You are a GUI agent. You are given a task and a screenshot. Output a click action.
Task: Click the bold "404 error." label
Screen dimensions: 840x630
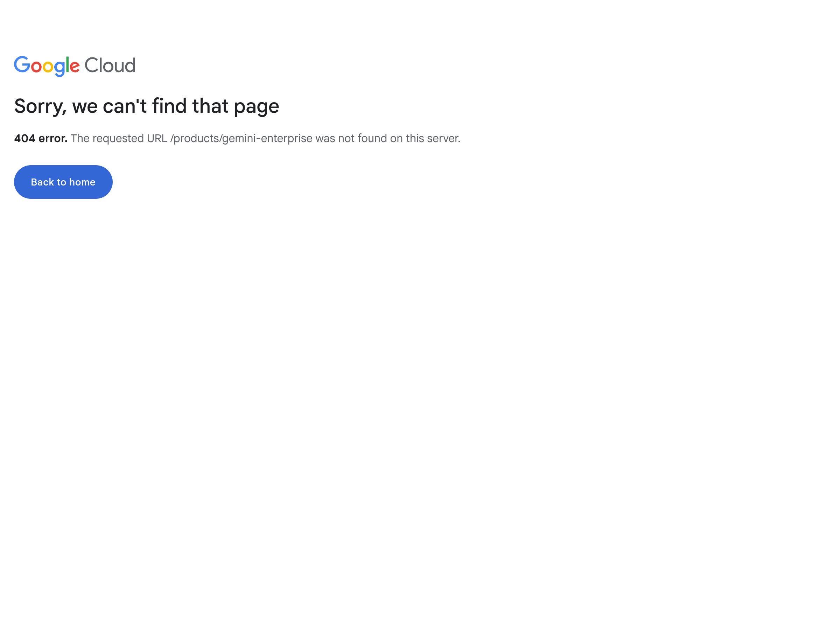coord(41,138)
